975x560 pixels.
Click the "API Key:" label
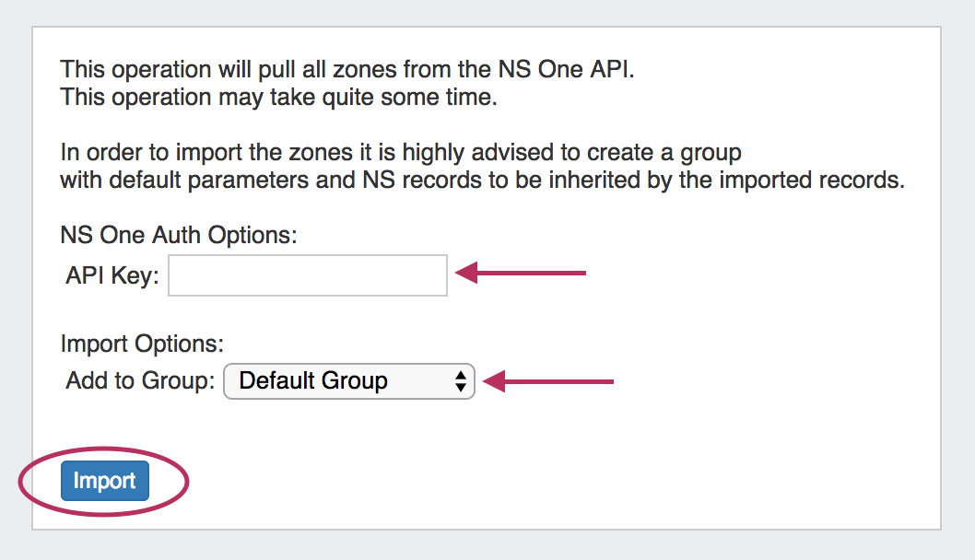pos(112,275)
